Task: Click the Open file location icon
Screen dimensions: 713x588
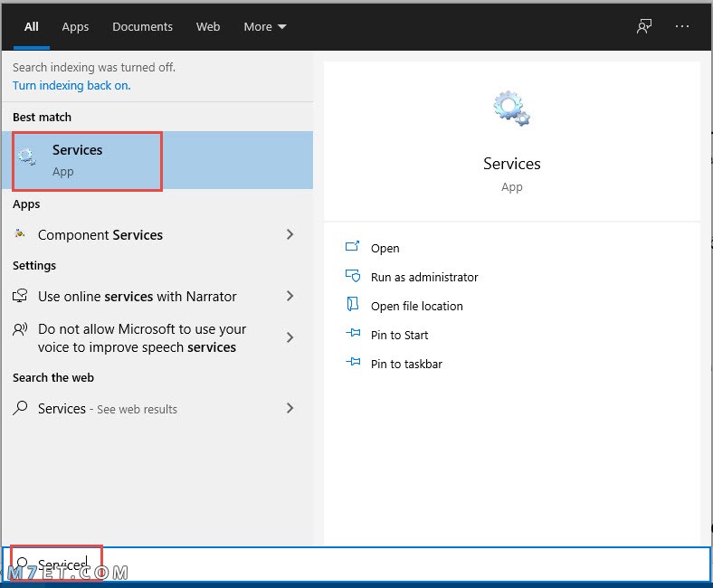Action: 352,304
